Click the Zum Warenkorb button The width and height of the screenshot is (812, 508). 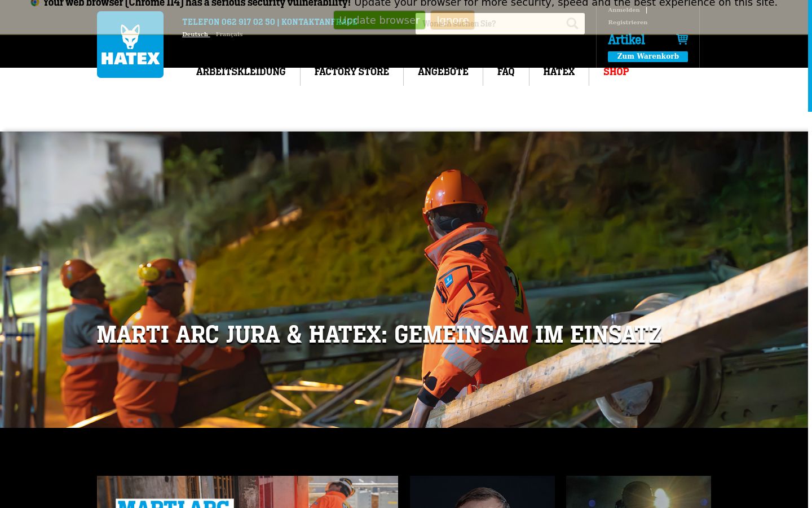click(648, 56)
